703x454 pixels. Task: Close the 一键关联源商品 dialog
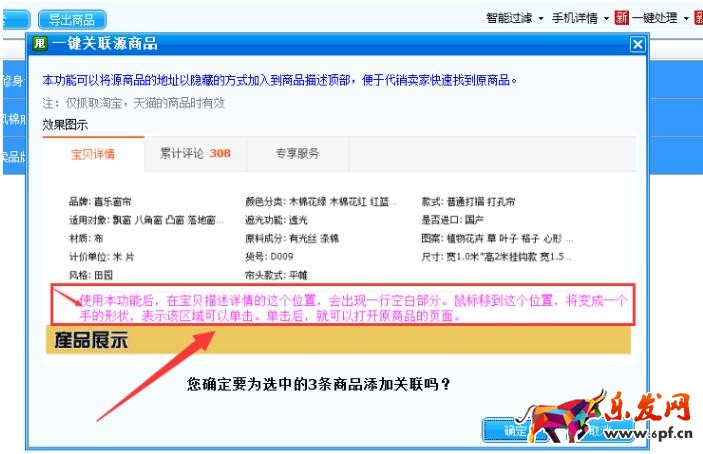tap(638, 44)
